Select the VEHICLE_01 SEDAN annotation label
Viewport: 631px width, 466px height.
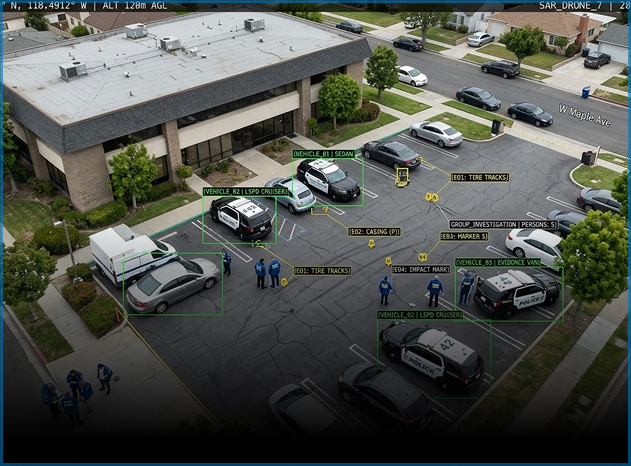click(x=324, y=154)
